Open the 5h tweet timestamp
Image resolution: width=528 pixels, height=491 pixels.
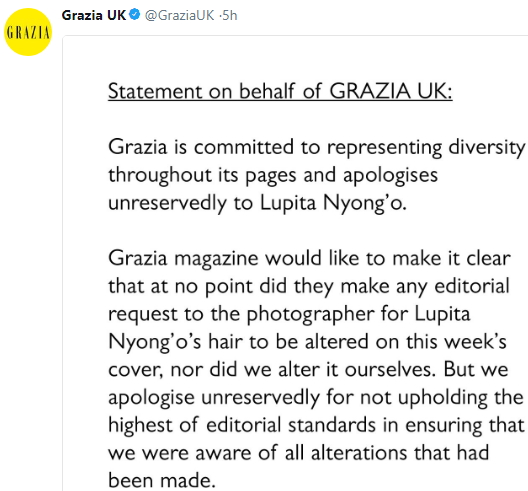tap(230, 15)
